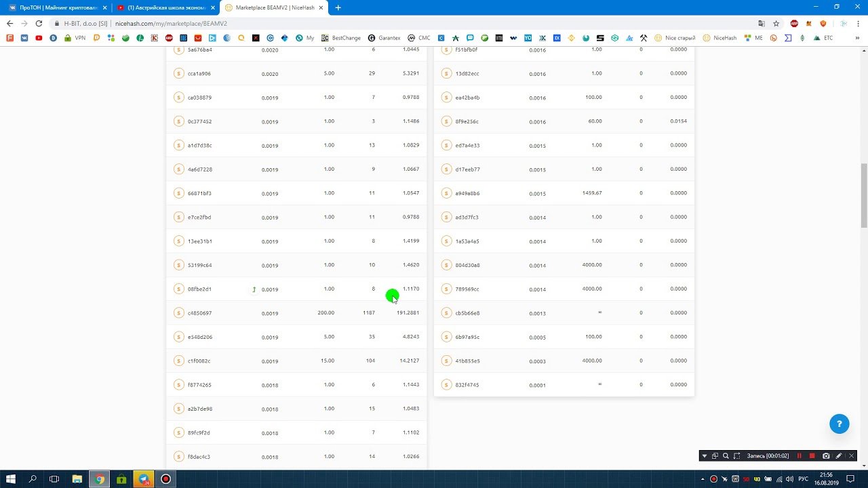Select order ID cca1a906
Image resolution: width=868 pixels, height=488 pixels.
click(199, 74)
